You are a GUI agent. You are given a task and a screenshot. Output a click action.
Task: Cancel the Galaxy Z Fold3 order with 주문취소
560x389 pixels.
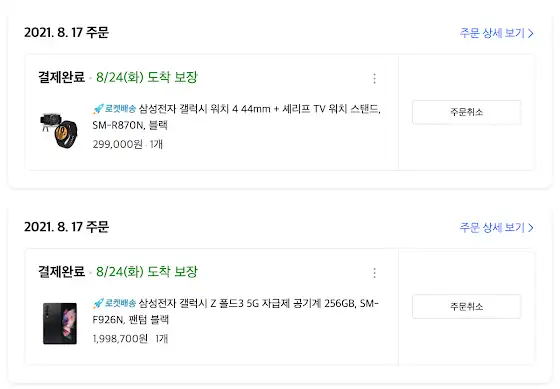coord(466,306)
